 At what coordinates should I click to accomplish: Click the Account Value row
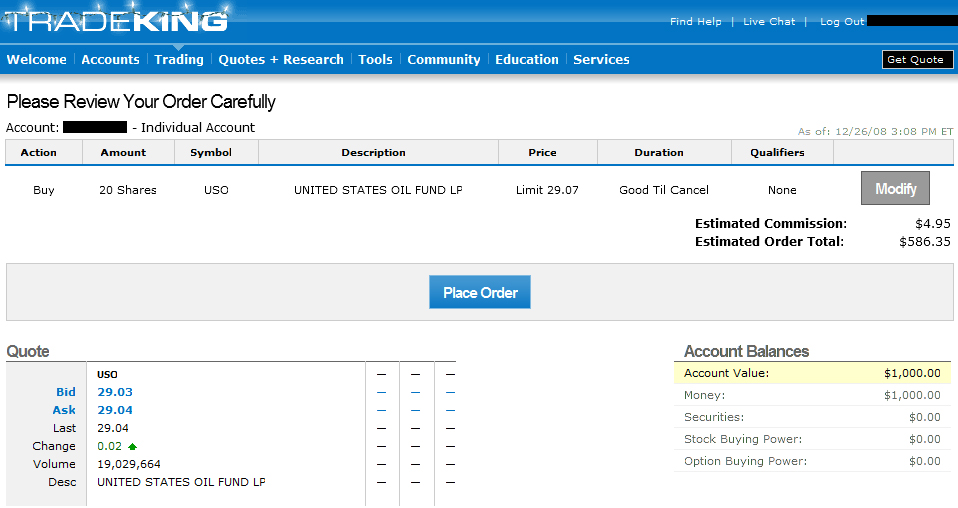[812, 373]
